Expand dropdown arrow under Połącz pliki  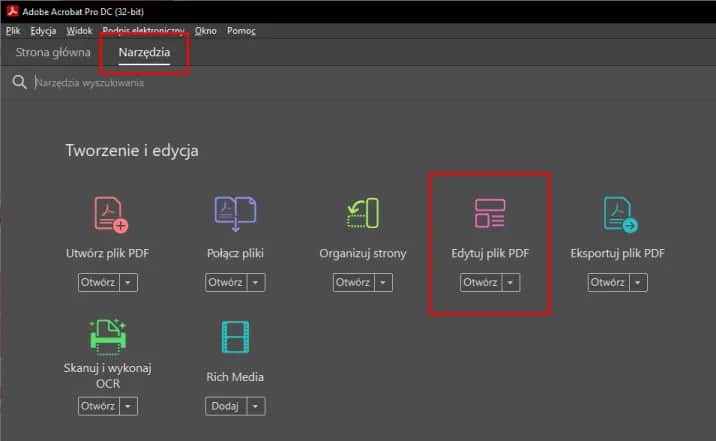tap(256, 283)
